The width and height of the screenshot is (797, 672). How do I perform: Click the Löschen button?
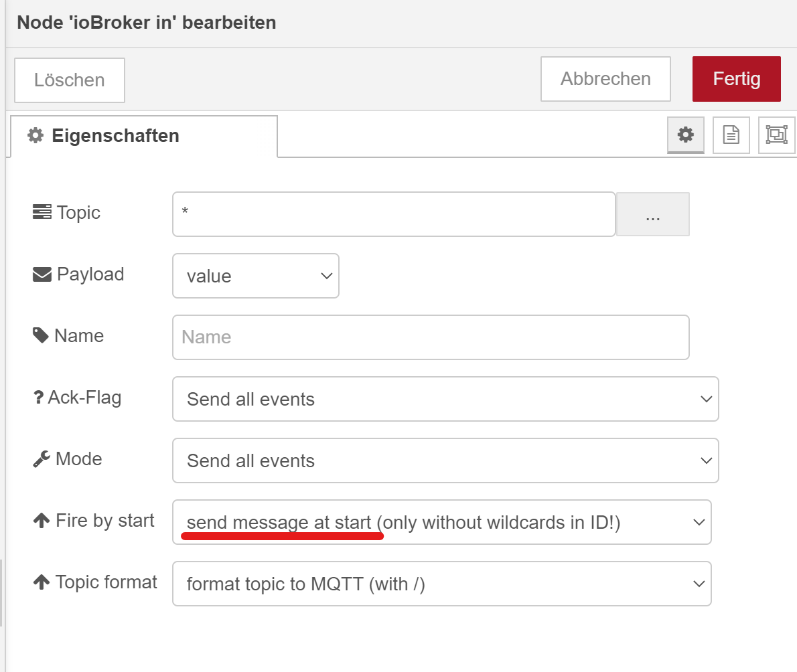(x=70, y=80)
